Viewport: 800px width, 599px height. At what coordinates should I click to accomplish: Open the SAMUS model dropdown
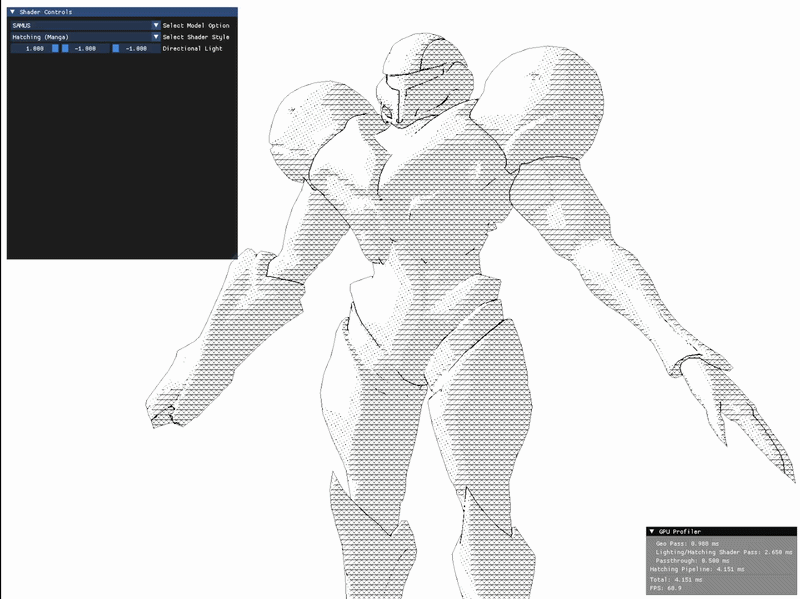[85, 25]
